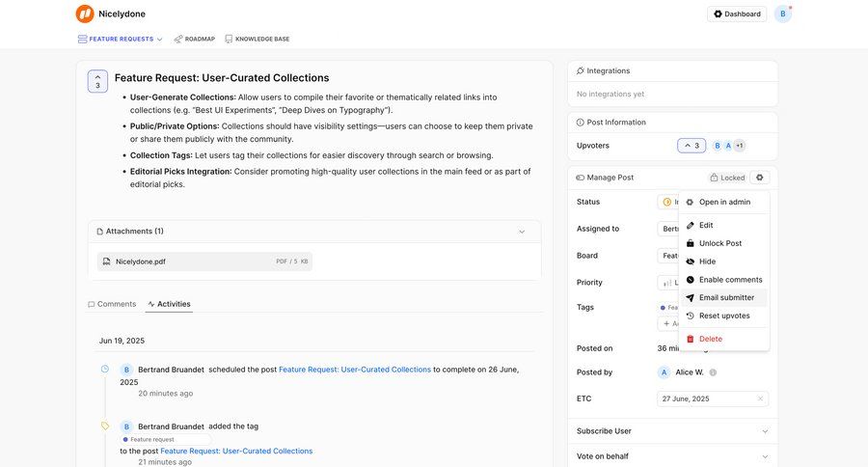868x467 pixels.
Task: Open the Board dropdown
Action: point(668,256)
